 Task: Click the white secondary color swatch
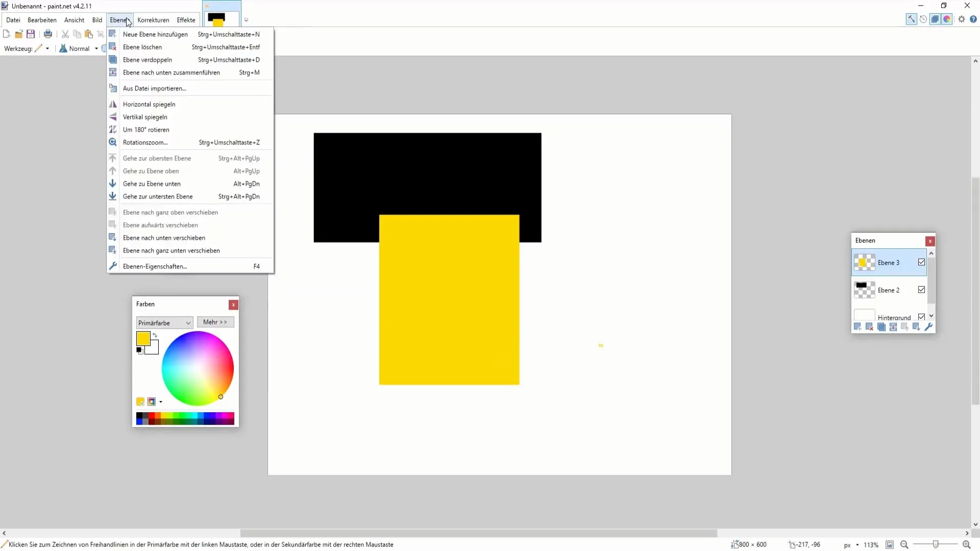click(x=154, y=349)
